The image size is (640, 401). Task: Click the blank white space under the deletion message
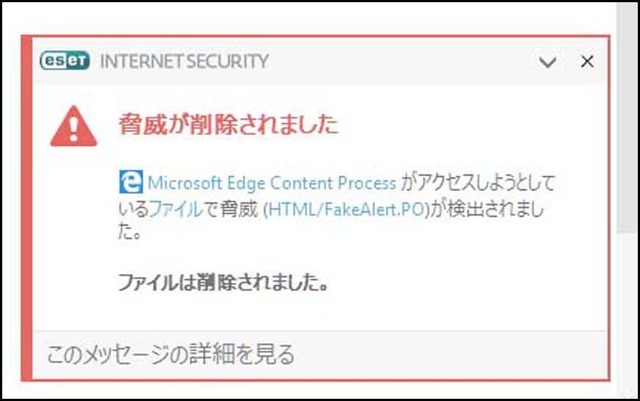click(318, 311)
